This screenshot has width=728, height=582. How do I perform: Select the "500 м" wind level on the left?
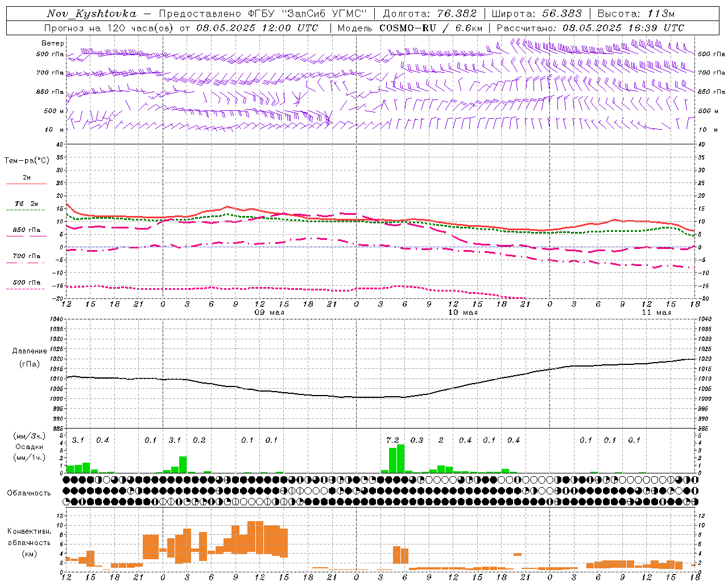pos(54,111)
